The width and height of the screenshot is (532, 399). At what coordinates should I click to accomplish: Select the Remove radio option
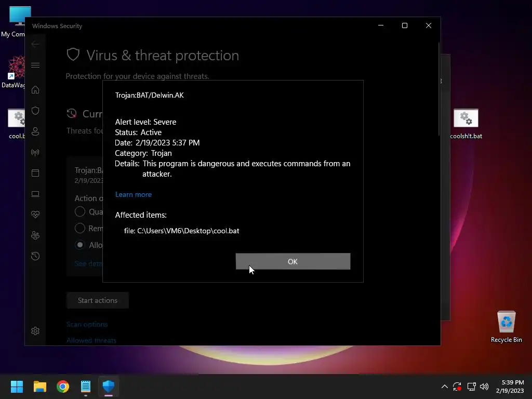(79, 228)
